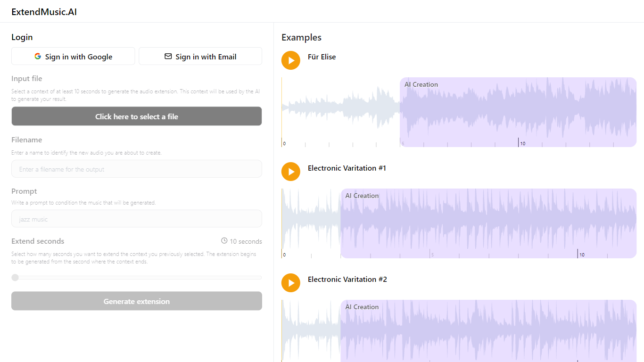Focus the output filename input field
This screenshot has height=362, width=644.
(x=137, y=169)
